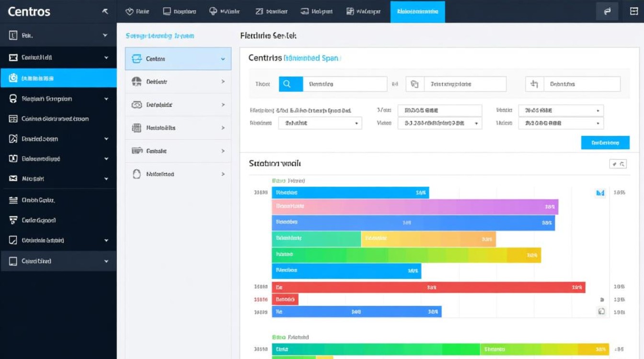Click the grid layout icon in top-right corner
Screen dimensions: 644x359
click(633, 11)
